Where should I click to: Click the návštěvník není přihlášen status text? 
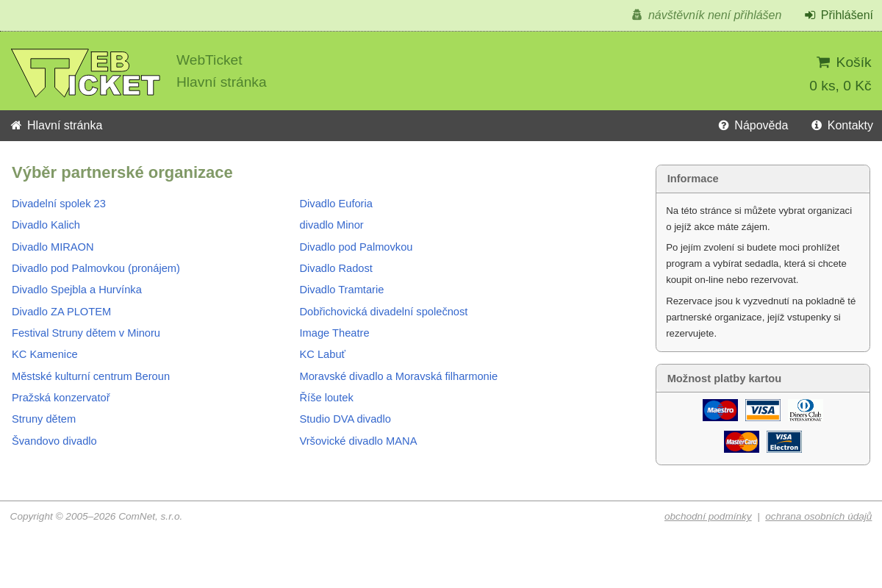[x=714, y=15]
